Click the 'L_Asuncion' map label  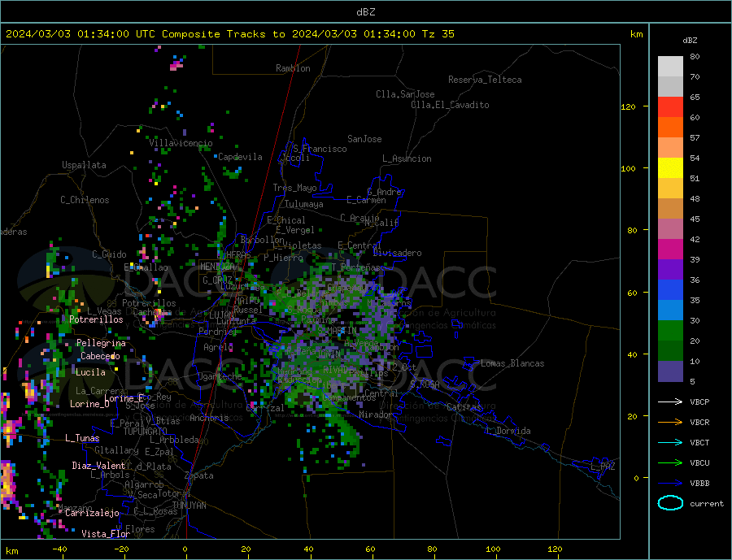pyautogui.click(x=407, y=158)
